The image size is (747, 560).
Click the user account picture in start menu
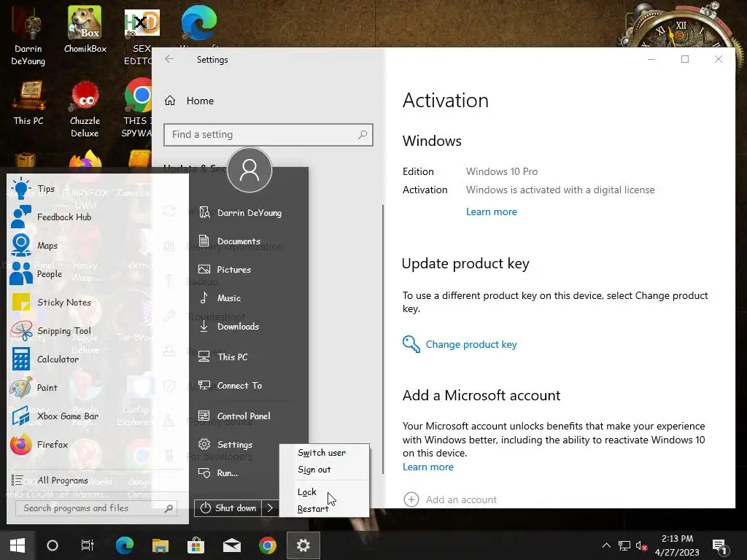tap(249, 170)
